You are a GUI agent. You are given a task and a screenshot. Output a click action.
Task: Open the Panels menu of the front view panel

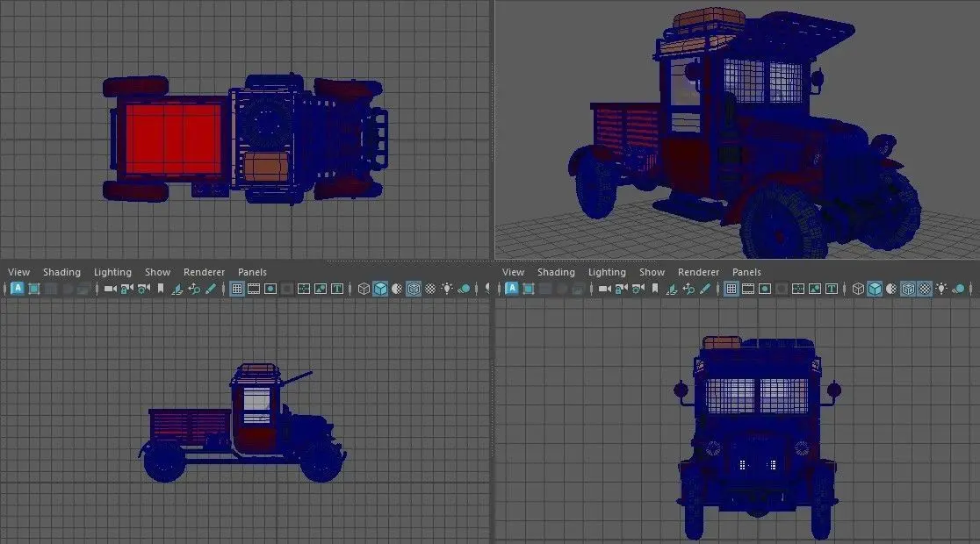click(746, 272)
